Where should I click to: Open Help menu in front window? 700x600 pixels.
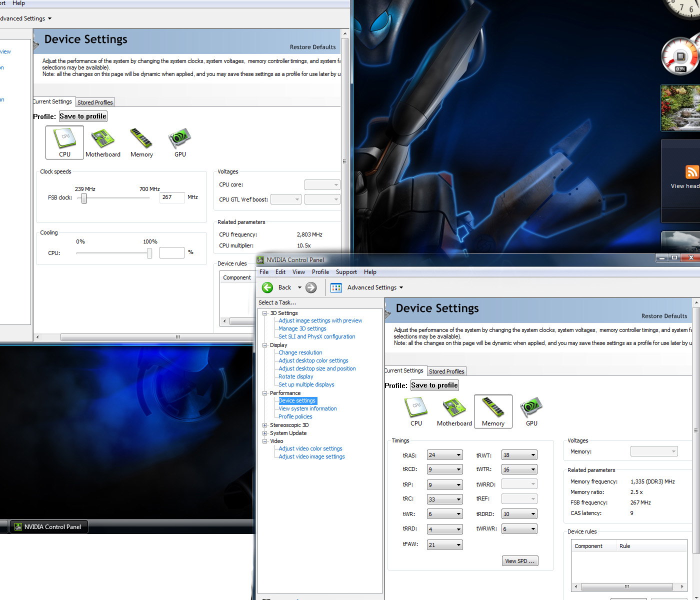click(370, 272)
